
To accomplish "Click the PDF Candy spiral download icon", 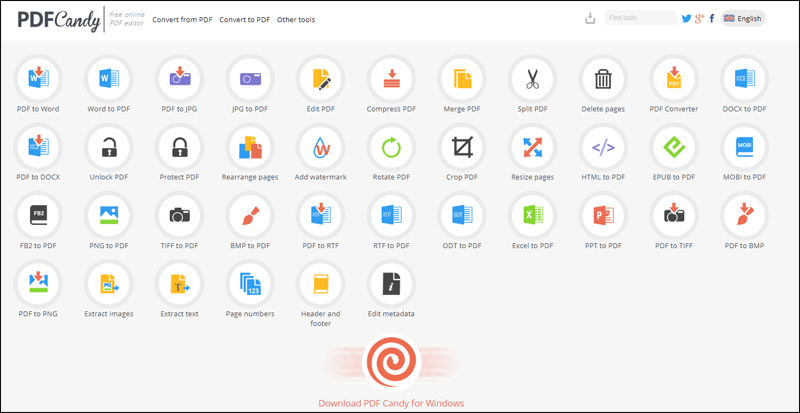I will coord(391,362).
